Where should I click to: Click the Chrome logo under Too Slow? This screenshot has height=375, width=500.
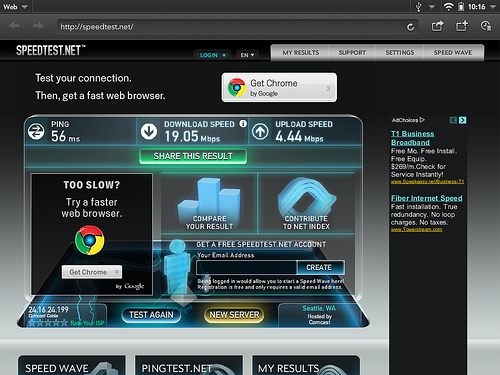[x=90, y=240]
